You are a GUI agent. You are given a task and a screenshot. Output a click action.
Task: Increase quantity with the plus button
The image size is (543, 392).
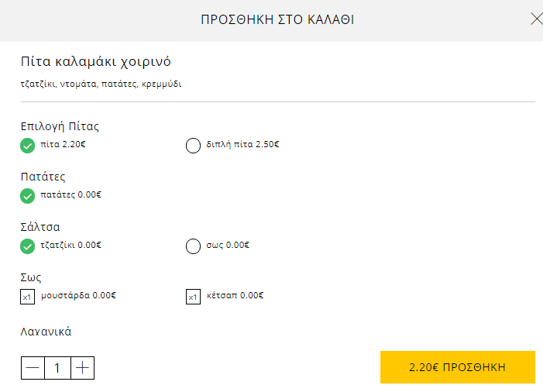point(82,368)
